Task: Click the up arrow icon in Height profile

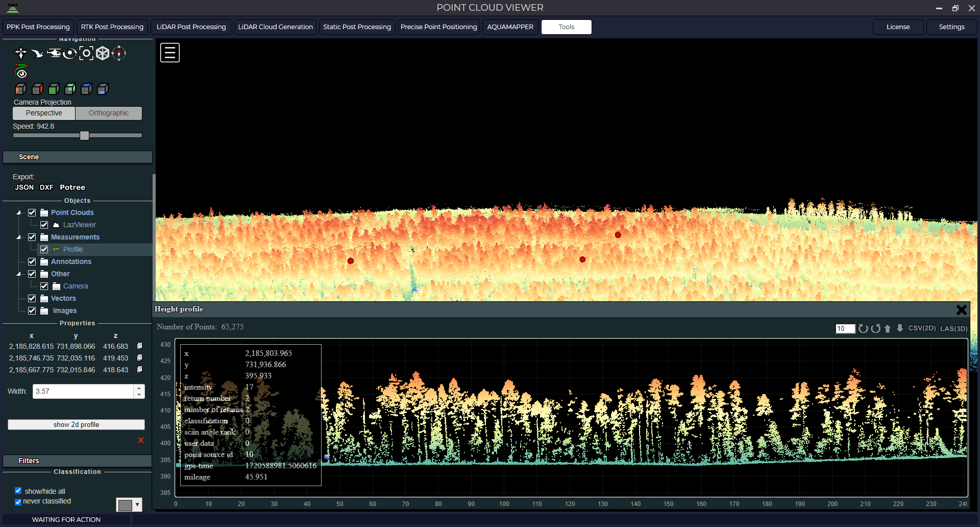Action: pyautogui.click(x=888, y=328)
